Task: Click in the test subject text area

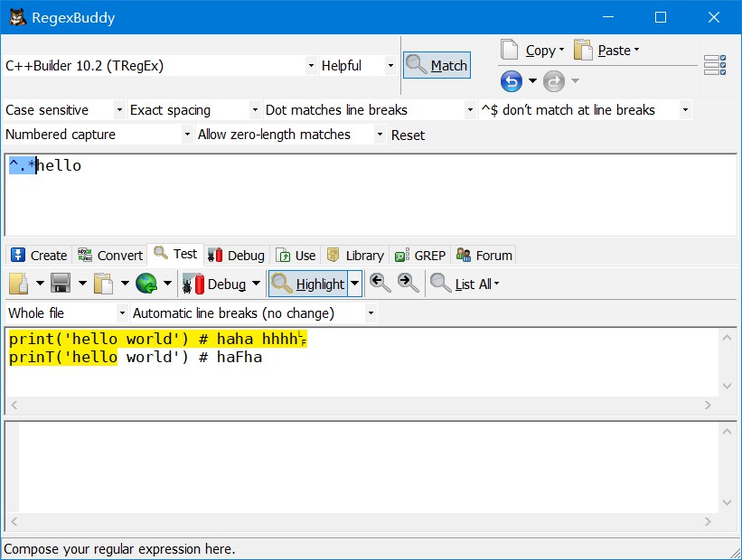Action: (x=362, y=362)
